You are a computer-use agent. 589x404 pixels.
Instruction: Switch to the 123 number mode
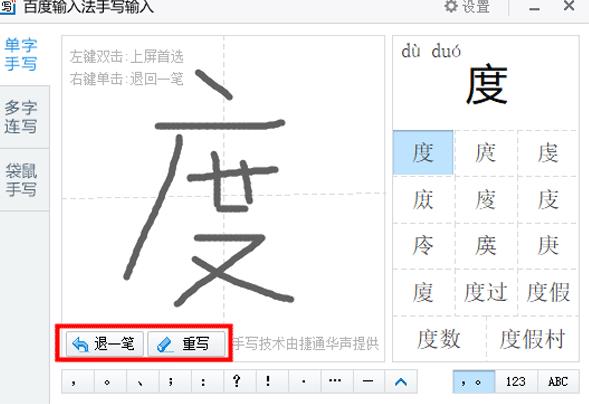[x=516, y=382]
